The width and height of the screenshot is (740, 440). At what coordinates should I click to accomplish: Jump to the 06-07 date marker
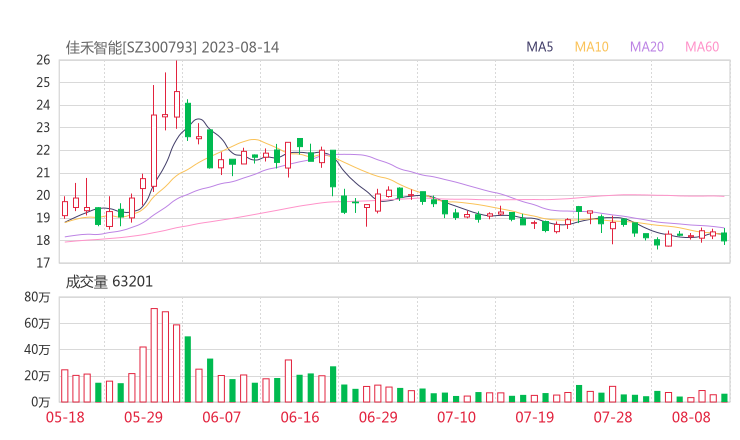[222, 417]
